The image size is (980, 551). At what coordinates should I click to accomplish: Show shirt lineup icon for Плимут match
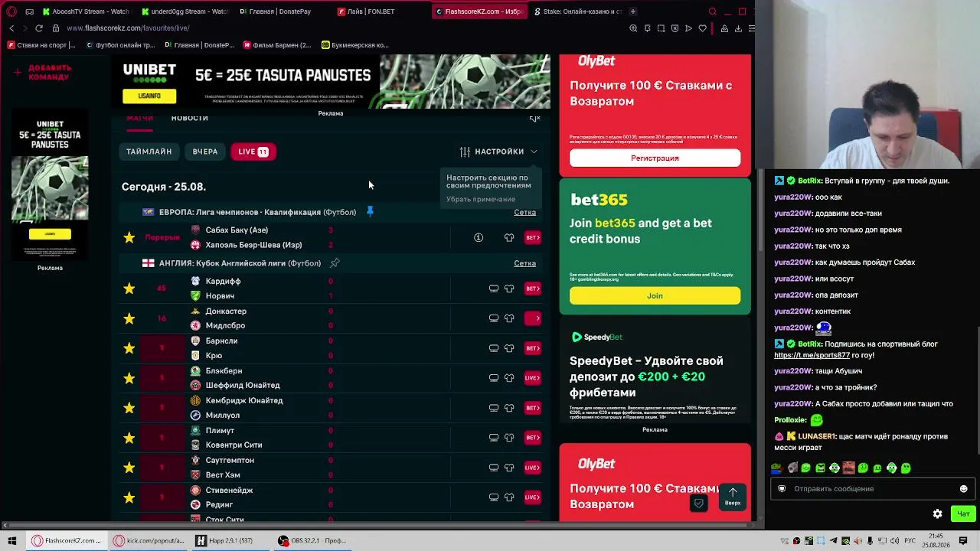(509, 438)
